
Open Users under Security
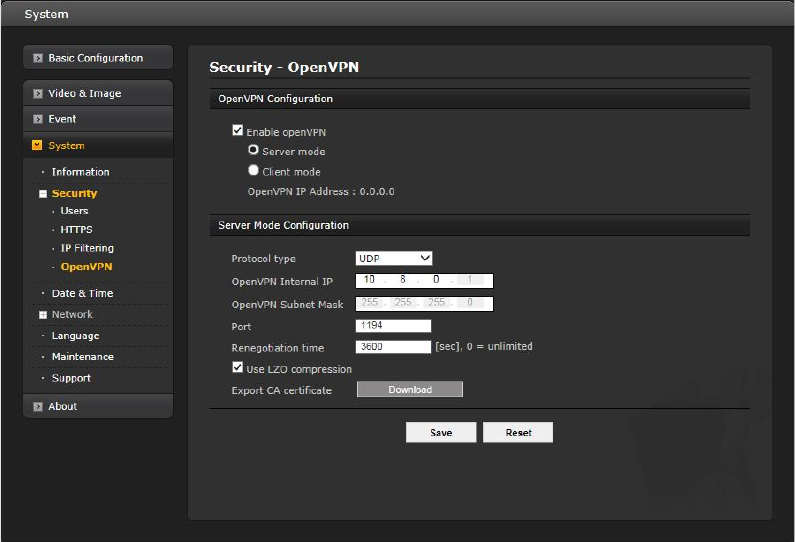tap(75, 210)
